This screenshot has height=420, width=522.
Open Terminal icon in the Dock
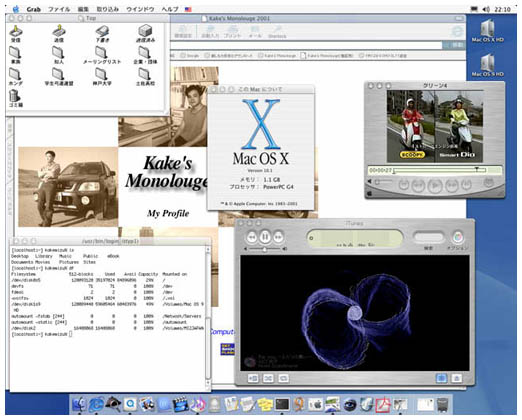pyautogui.click(x=282, y=404)
